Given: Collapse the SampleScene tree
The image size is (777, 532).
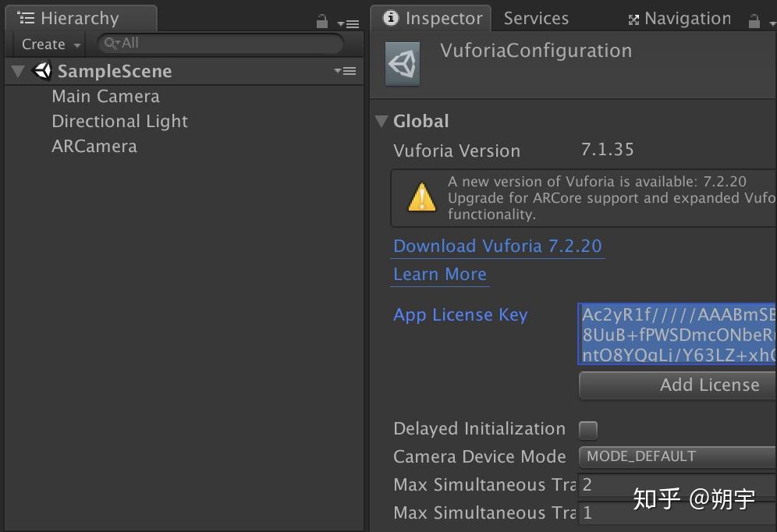Looking at the screenshot, I should click(x=19, y=72).
